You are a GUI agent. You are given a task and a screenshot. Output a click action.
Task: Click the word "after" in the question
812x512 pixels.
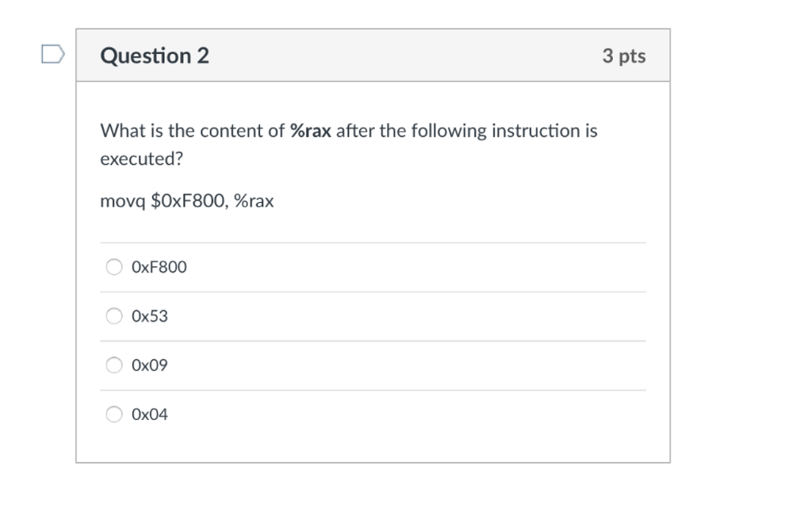pyautogui.click(x=355, y=131)
